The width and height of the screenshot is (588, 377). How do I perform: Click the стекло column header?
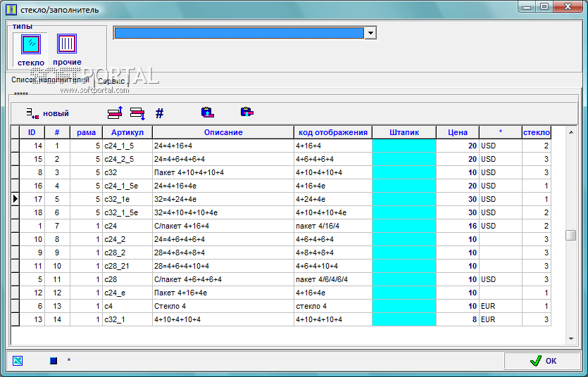tap(537, 132)
